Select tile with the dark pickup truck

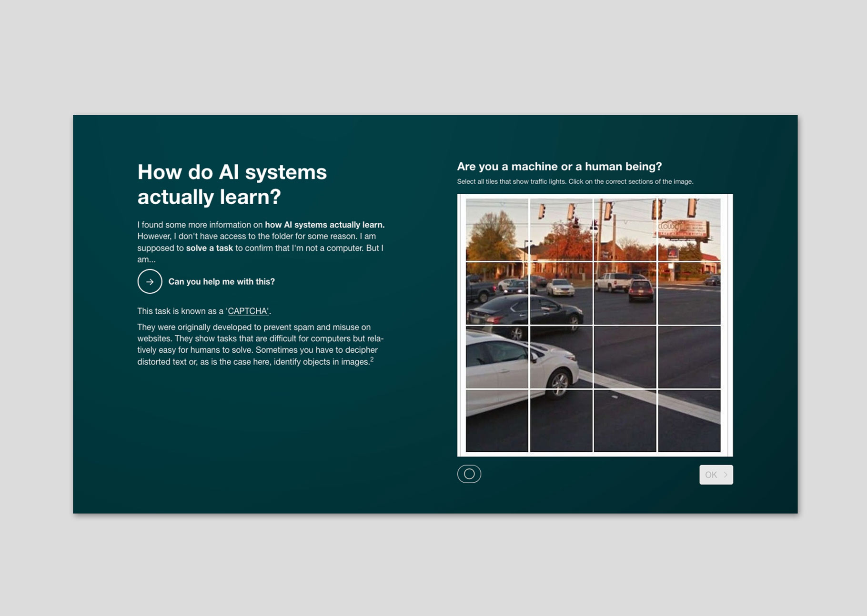[497, 293]
